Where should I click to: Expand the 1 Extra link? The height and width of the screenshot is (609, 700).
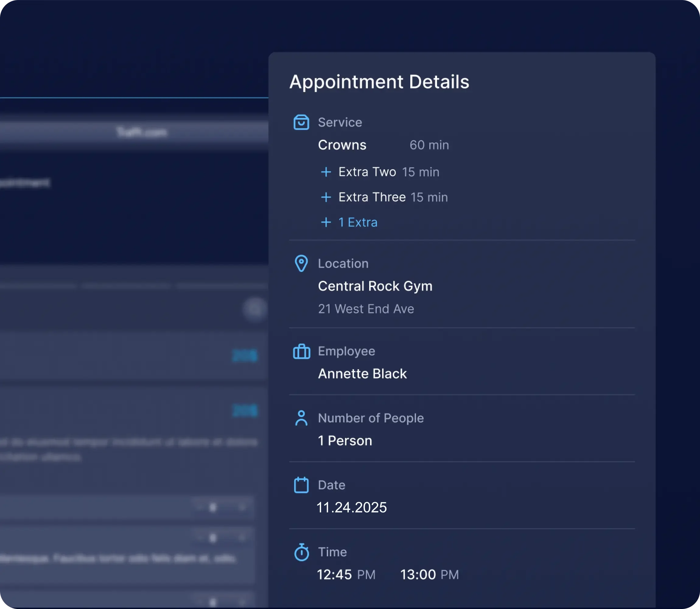[358, 222]
